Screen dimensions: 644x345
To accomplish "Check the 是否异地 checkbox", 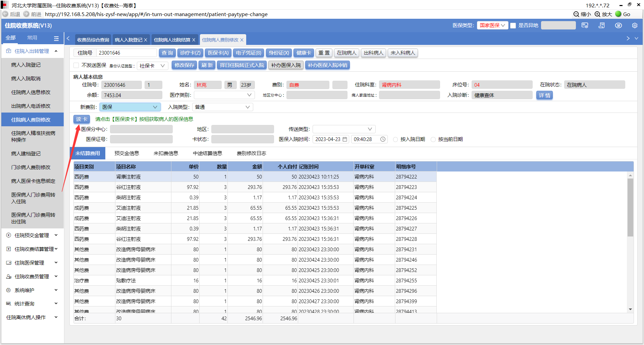I will (513, 25).
